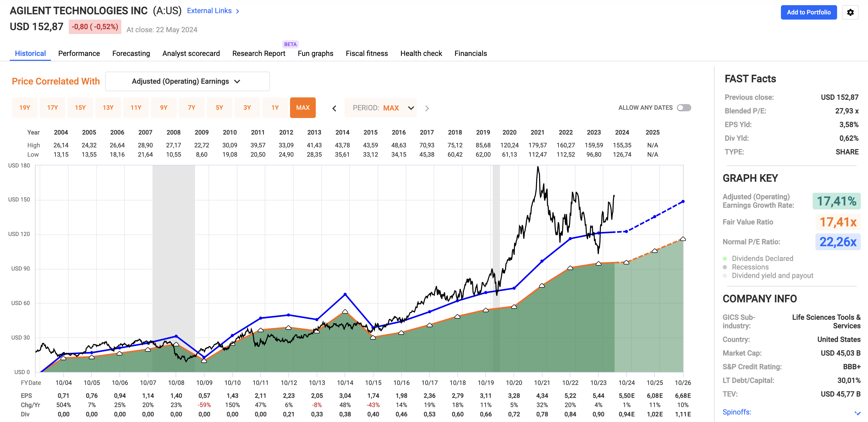Select the 15Y time range

80,107
